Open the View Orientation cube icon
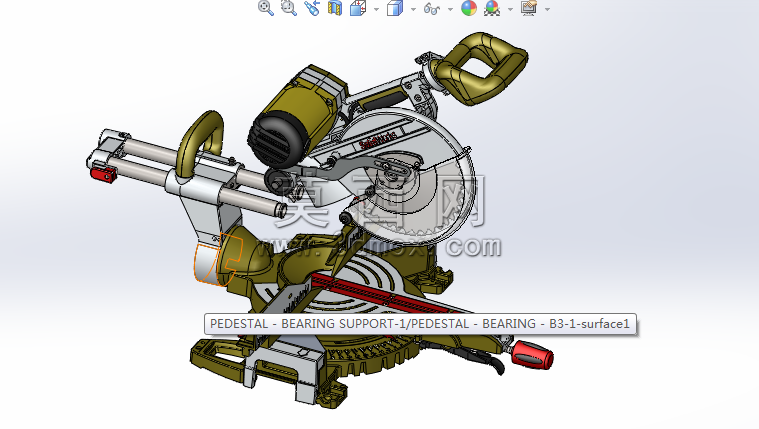Viewport: 759px width, 429px height. [358, 8]
